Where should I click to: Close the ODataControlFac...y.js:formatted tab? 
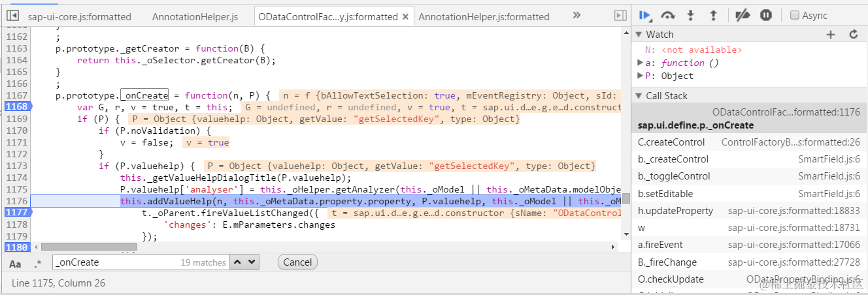click(x=407, y=16)
